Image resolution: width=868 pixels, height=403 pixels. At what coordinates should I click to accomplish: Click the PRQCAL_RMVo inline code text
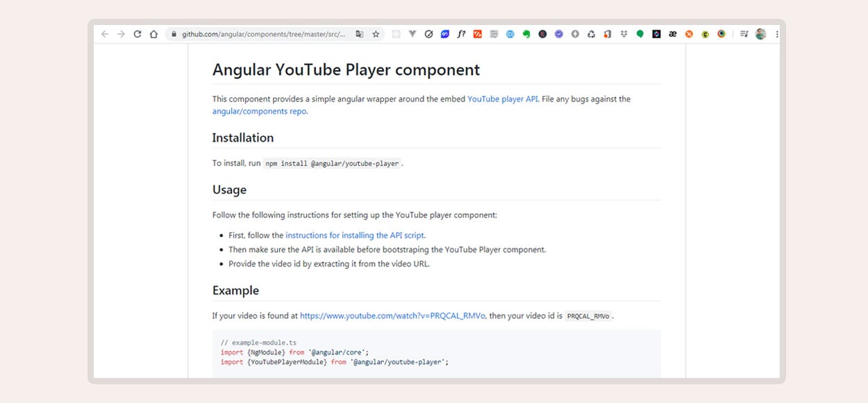point(588,316)
